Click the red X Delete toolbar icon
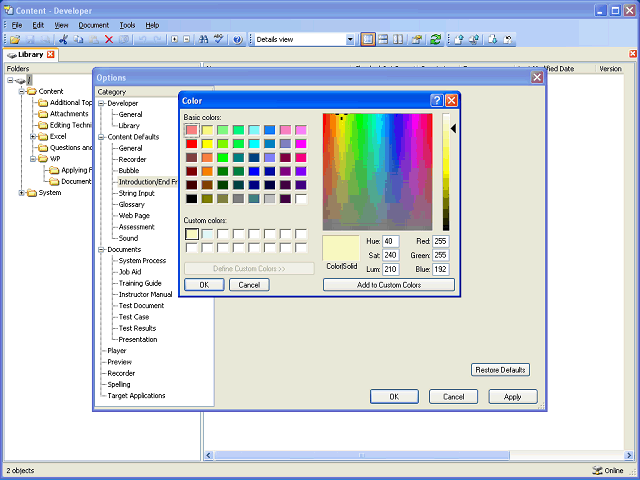The height and width of the screenshot is (480, 640). click(x=109, y=40)
